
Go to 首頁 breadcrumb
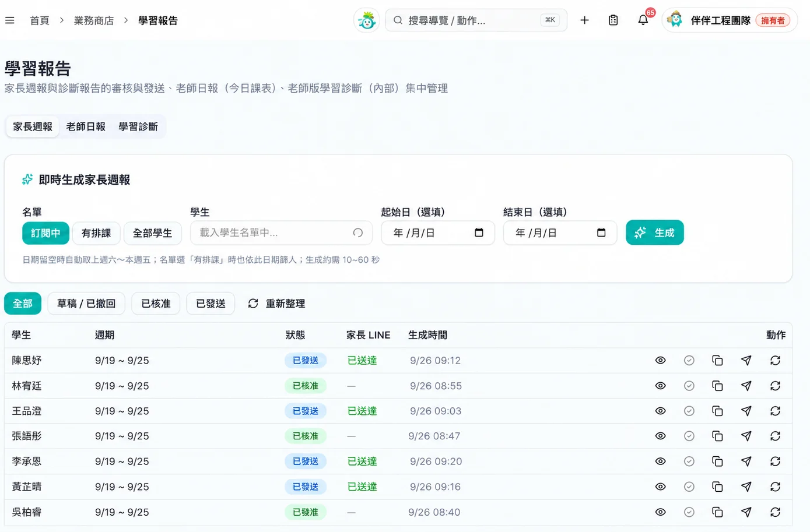click(40, 20)
